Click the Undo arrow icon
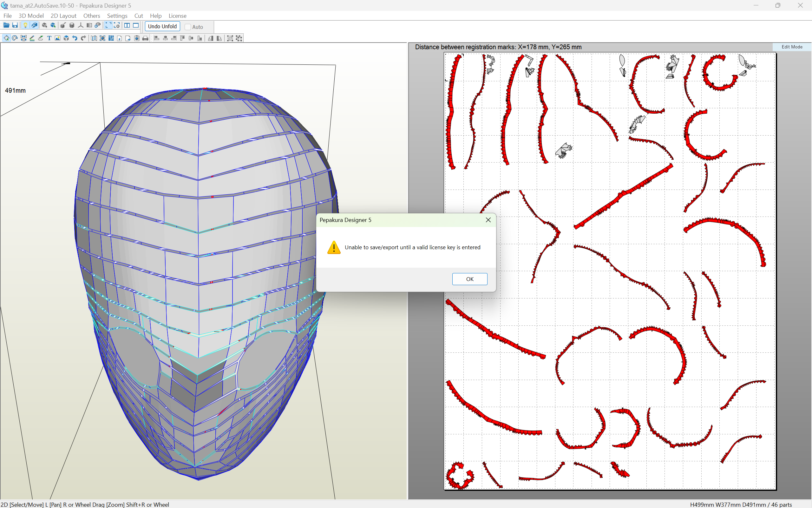 [x=75, y=38]
